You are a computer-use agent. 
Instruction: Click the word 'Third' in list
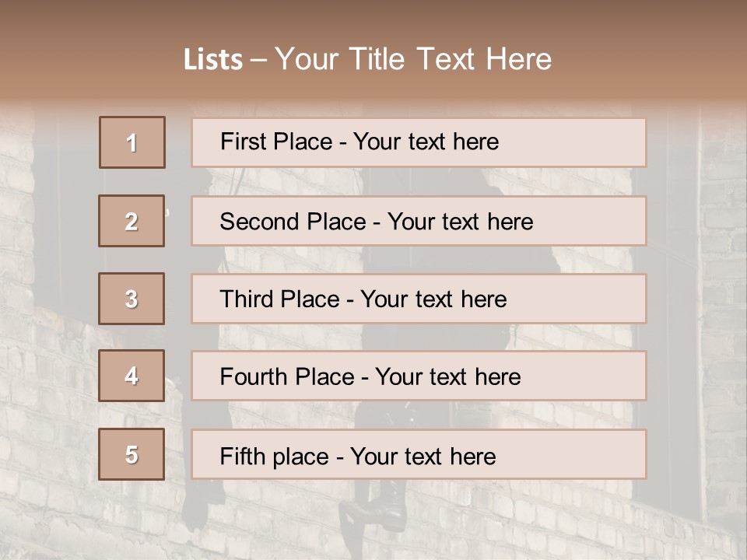246,299
